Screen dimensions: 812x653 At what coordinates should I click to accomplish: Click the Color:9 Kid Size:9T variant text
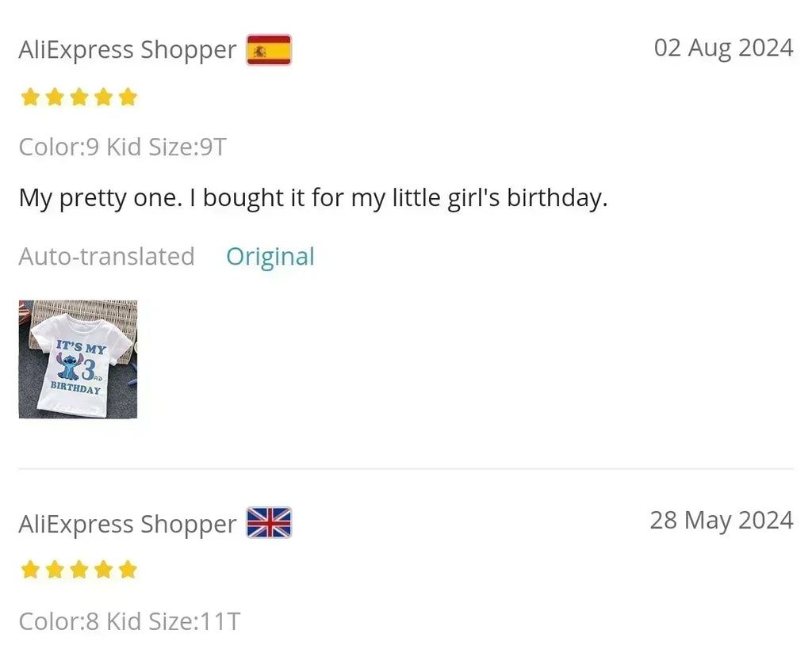tap(122, 147)
